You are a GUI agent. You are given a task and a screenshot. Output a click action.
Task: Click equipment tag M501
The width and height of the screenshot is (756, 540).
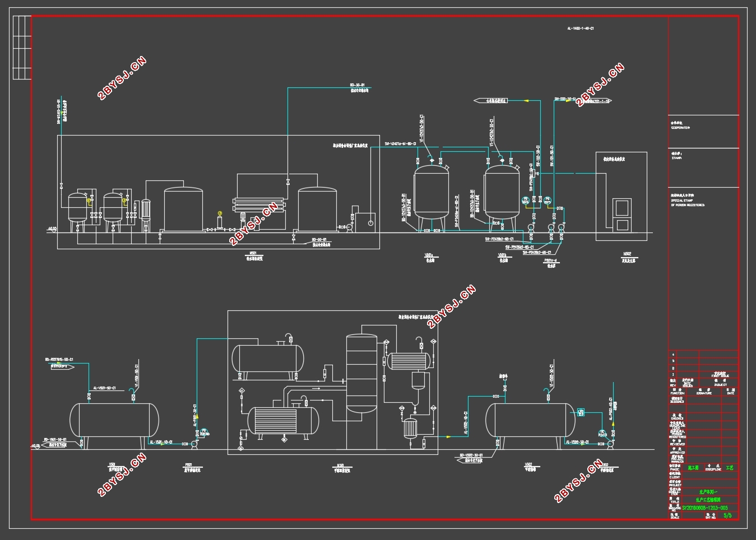point(253,254)
